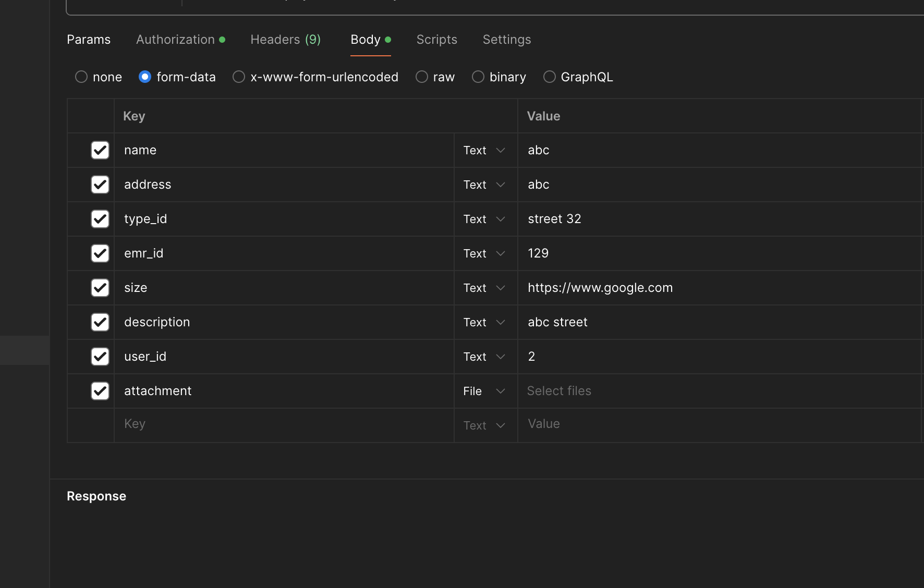Viewport: 924px width, 588px height.
Task: Expand the Text type dropdown for name
Action: pos(484,150)
